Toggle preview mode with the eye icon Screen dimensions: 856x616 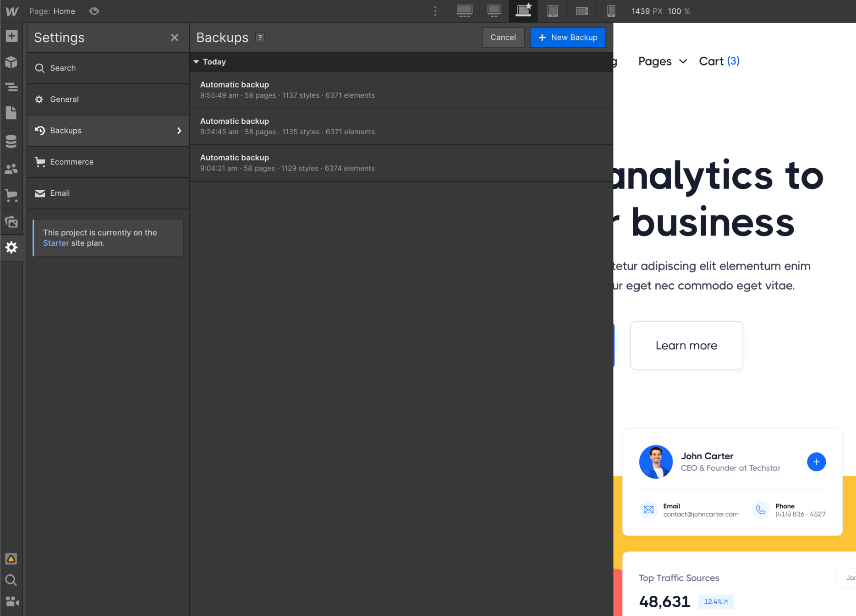pos(94,11)
